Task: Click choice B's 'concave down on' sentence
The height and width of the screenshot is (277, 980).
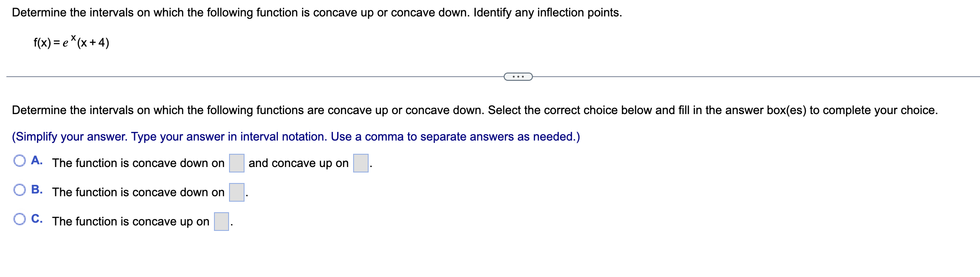Action: [x=138, y=192]
